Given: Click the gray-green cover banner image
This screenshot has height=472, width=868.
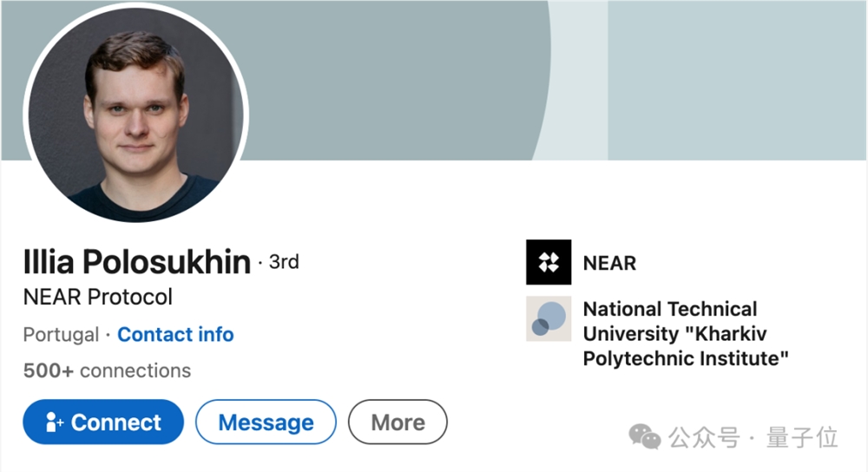Looking at the screenshot, I should point(391,78).
